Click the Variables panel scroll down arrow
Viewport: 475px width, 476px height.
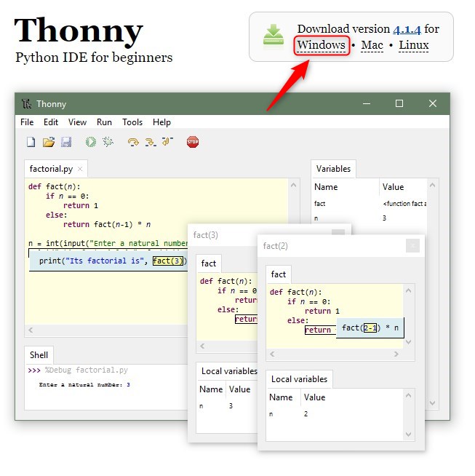click(x=433, y=403)
